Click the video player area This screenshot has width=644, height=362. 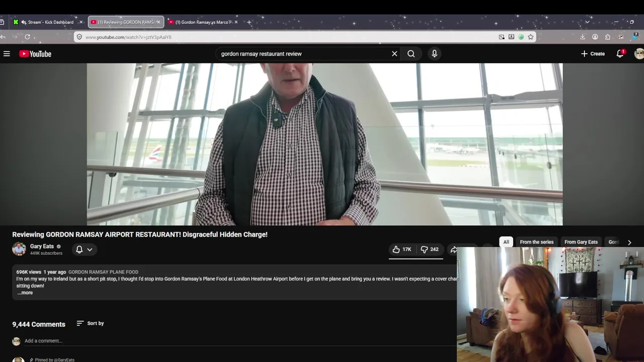[x=325, y=144]
